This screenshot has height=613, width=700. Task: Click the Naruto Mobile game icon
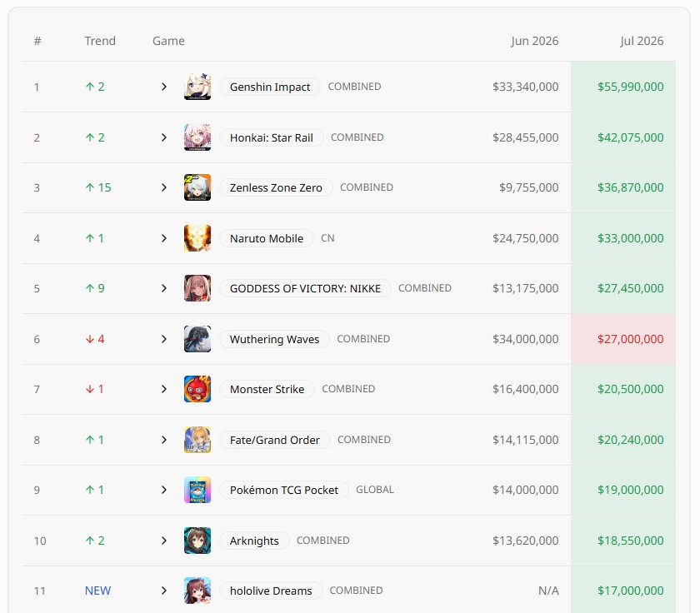click(197, 238)
